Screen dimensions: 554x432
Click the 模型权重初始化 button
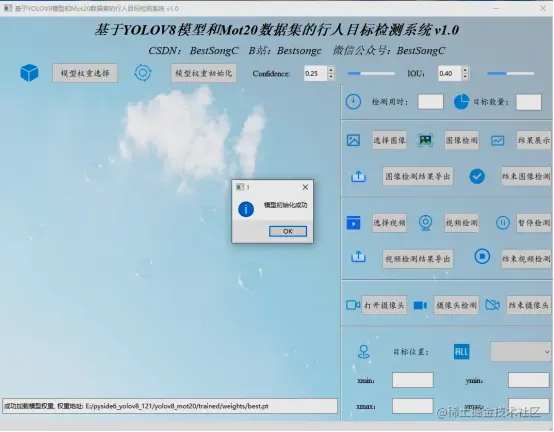(204, 73)
